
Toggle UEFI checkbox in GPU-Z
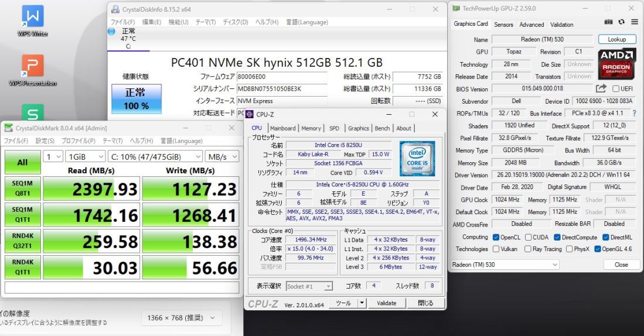(x=616, y=88)
